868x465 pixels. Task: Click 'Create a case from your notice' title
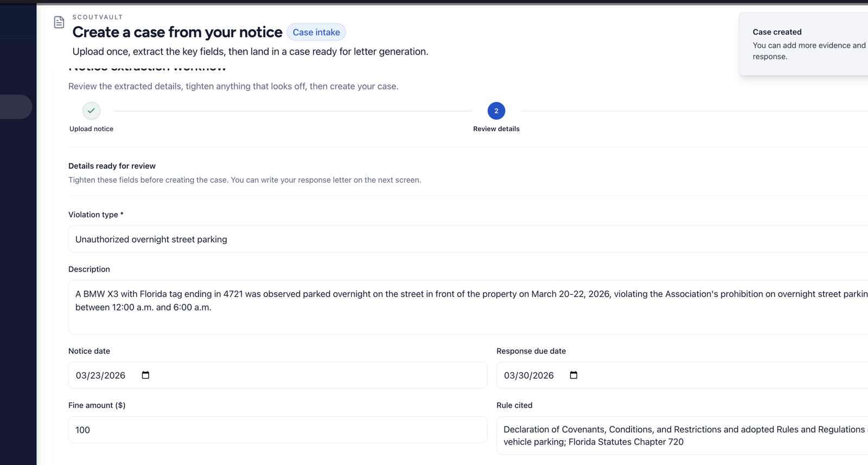click(x=177, y=33)
